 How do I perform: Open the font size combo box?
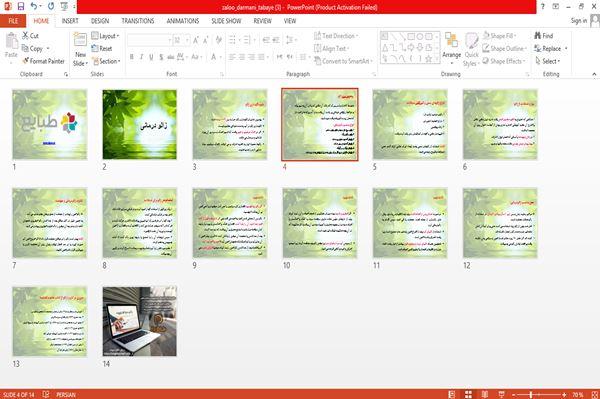pos(181,40)
